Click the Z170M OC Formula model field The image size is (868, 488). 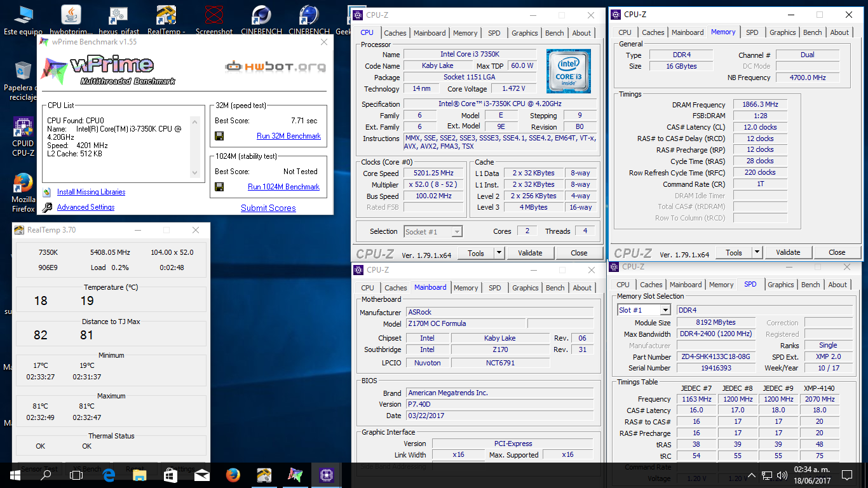(466, 323)
